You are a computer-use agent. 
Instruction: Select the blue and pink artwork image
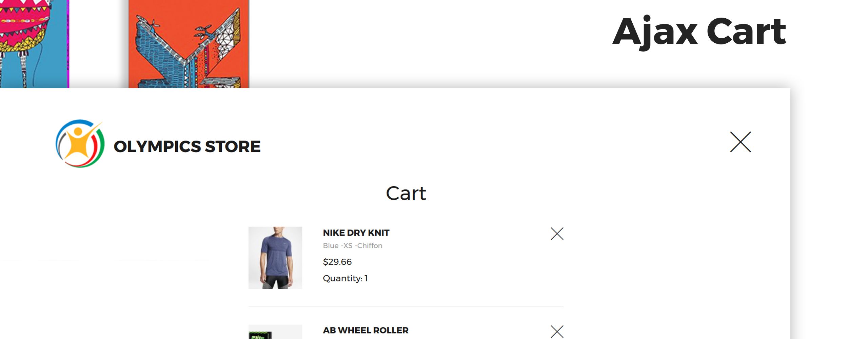[x=34, y=44]
